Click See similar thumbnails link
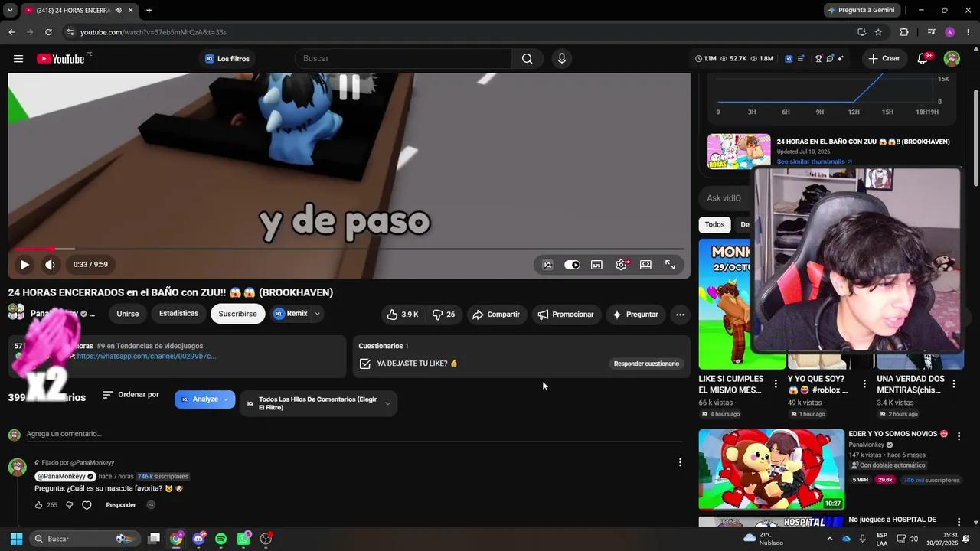The image size is (980, 551). tap(815, 161)
